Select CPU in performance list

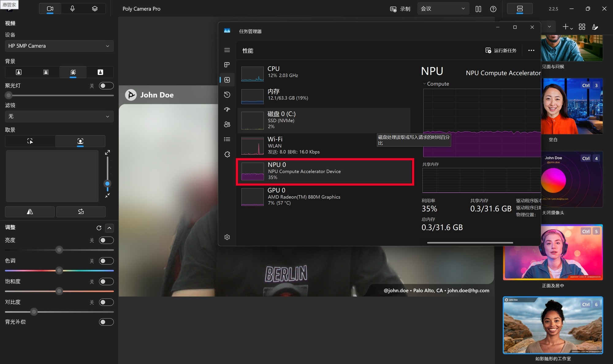tap(324, 74)
